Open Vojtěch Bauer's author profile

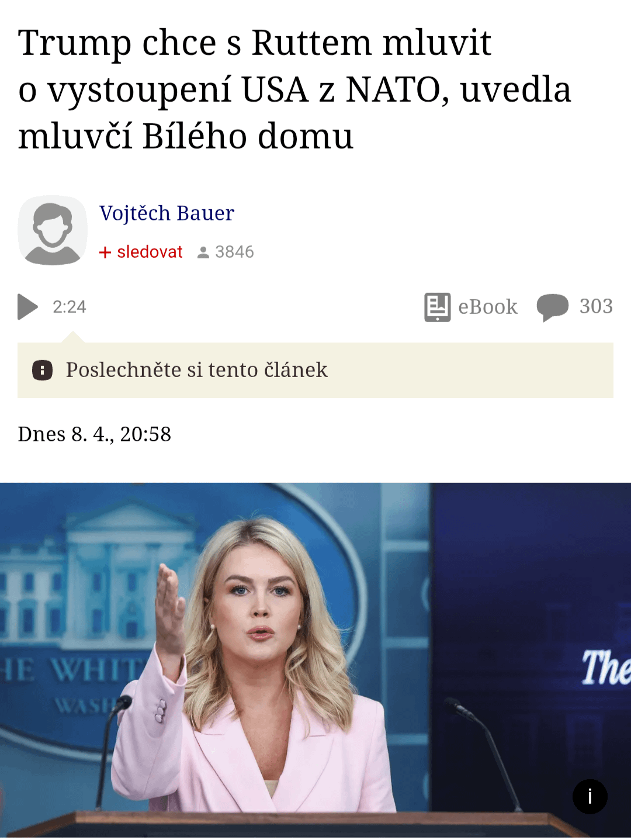(167, 213)
